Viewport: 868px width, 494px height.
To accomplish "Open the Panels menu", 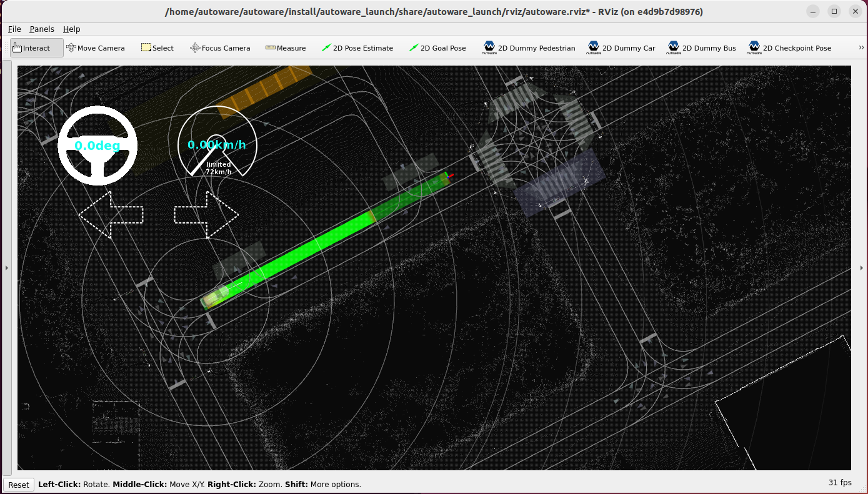I will click(41, 29).
